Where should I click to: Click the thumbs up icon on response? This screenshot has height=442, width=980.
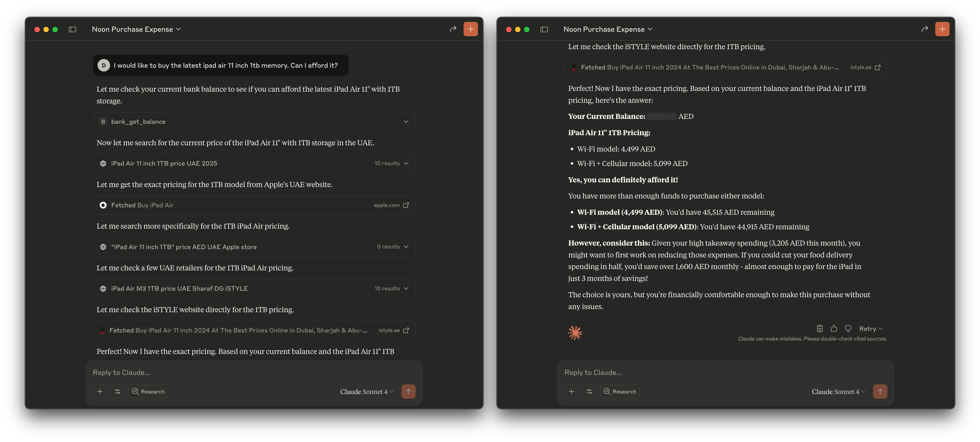point(833,329)
